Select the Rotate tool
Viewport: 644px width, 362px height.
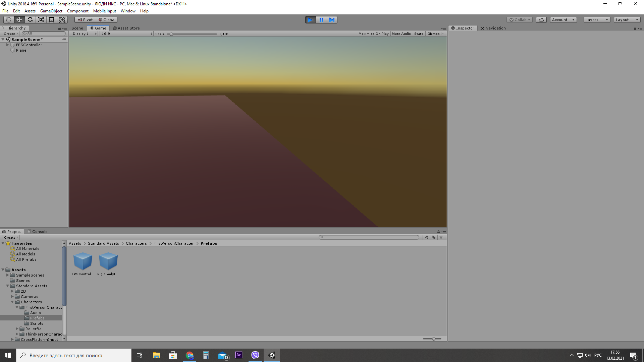tap(30, 20)
